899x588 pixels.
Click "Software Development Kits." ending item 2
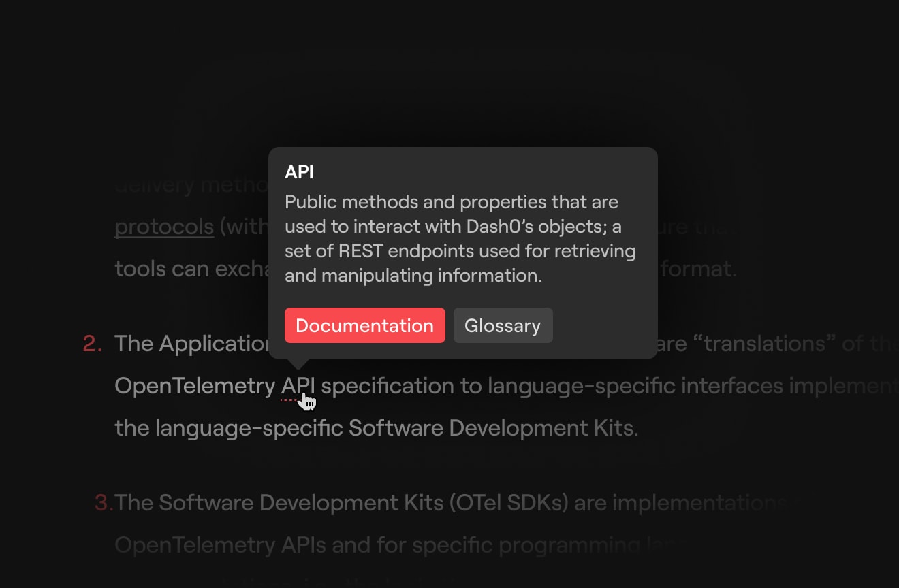494,428
